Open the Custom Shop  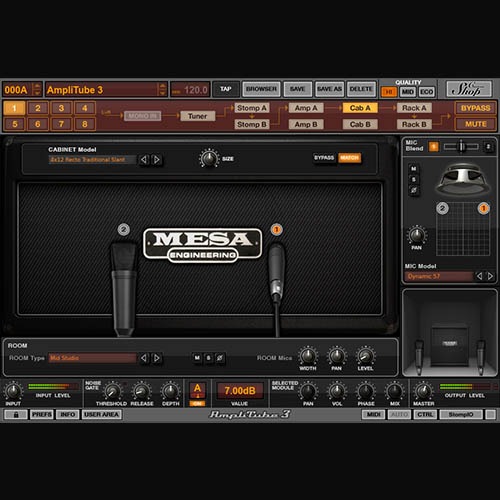[469, 89]
